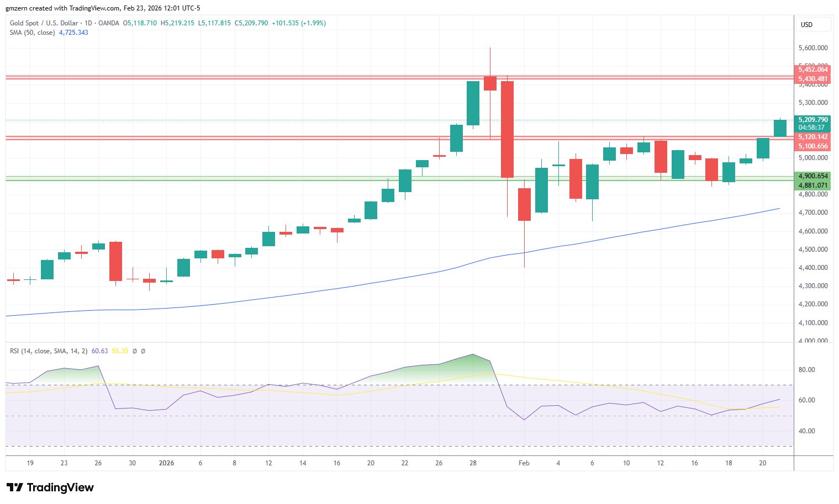839x504 pixels.
Task: Click the yellow RSI average value 55.35
Action: [120, 351]
